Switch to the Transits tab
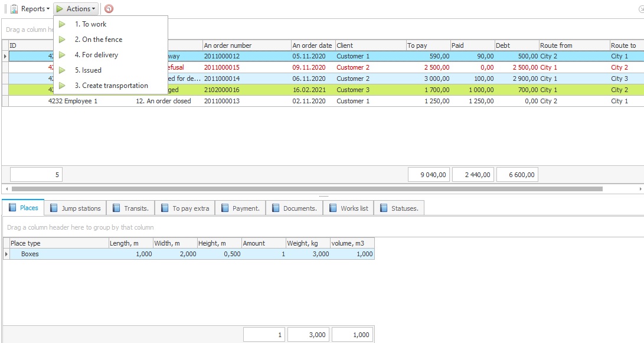The height and width of the screenshot is (343, 644). coord(130,208)
